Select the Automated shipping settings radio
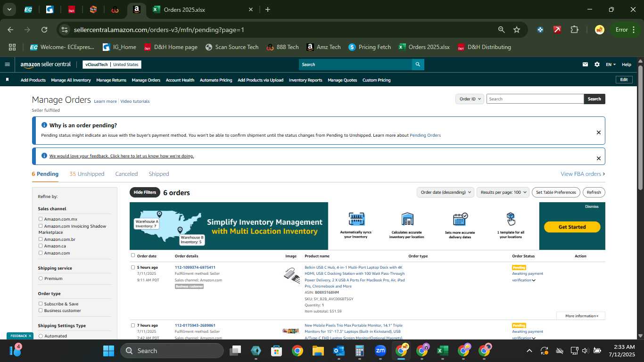644x362 pixels. click(x=41, y=336)
